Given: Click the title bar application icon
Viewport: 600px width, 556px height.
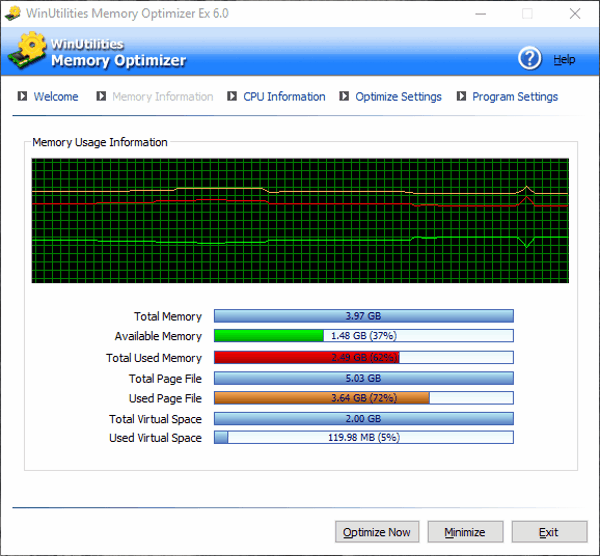Looking at the screenshot, I should pyautogui.click(x=13, y=13).
